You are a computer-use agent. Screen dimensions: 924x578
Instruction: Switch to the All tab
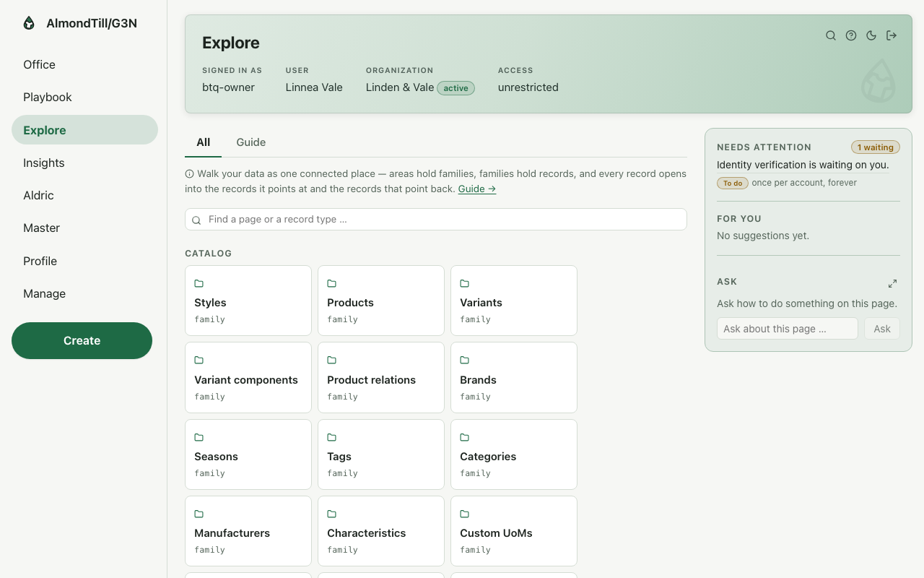tap(204, 142)
